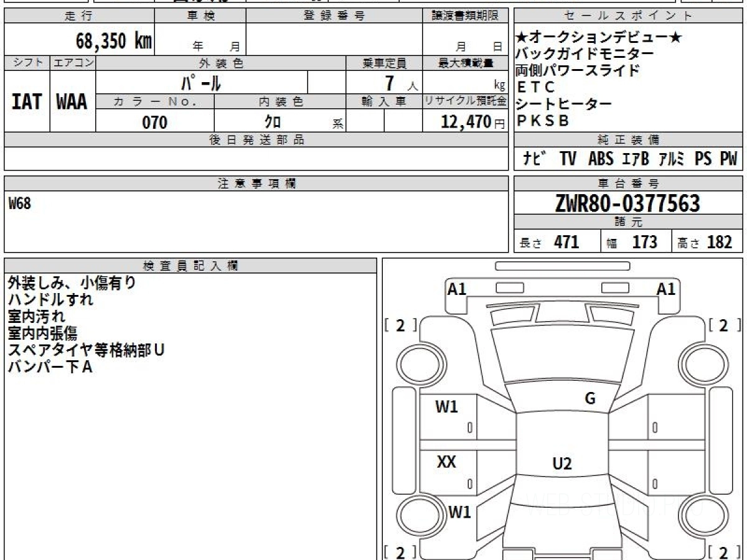Screen dimensions: 747x560
Task: Select the 高さ 182 dimension
Action: coord(705,242)
